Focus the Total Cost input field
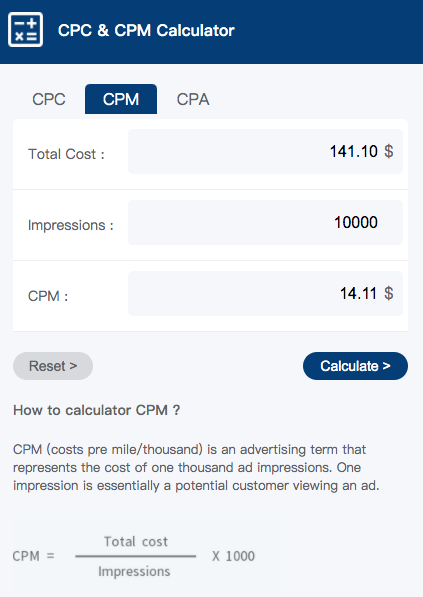The image size is (423, 597). pos(265,152)
